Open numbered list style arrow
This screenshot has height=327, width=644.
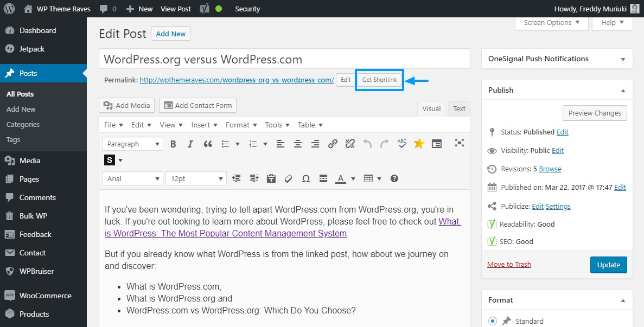click(x=265, y=144)
